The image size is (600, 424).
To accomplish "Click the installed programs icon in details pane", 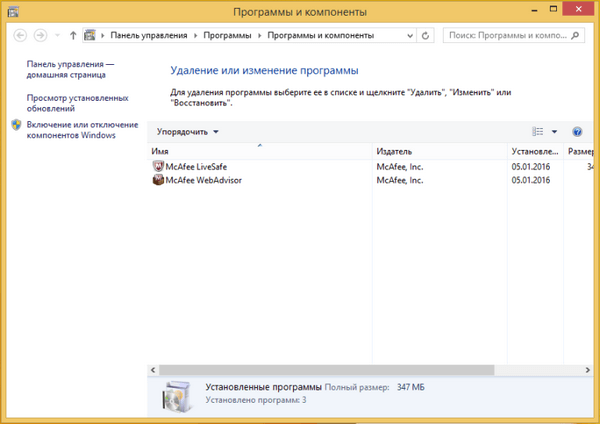I will [x=177, y=396].
